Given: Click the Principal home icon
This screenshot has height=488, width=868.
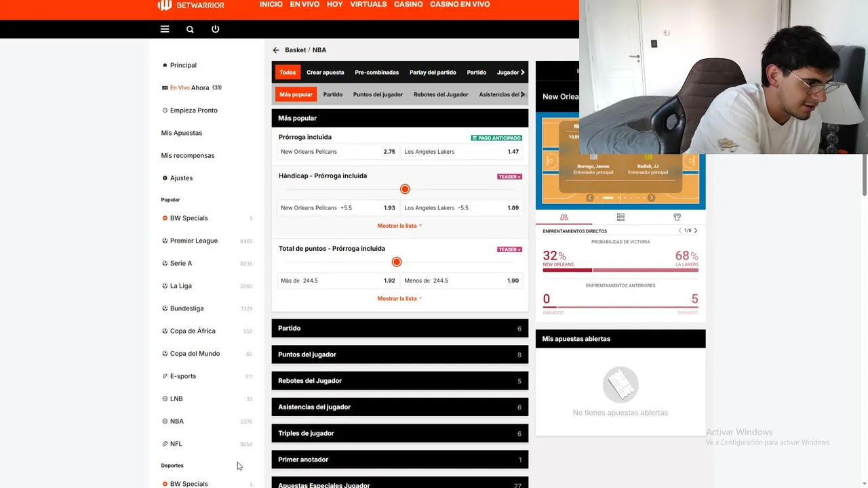Looking at the screenshot, I should (x=165, y=65).
